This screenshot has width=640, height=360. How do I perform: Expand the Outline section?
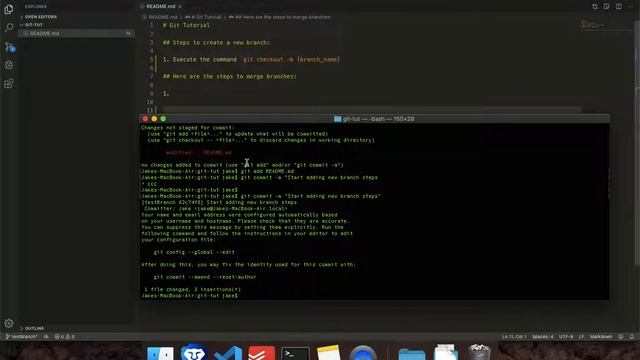[34, 328]
